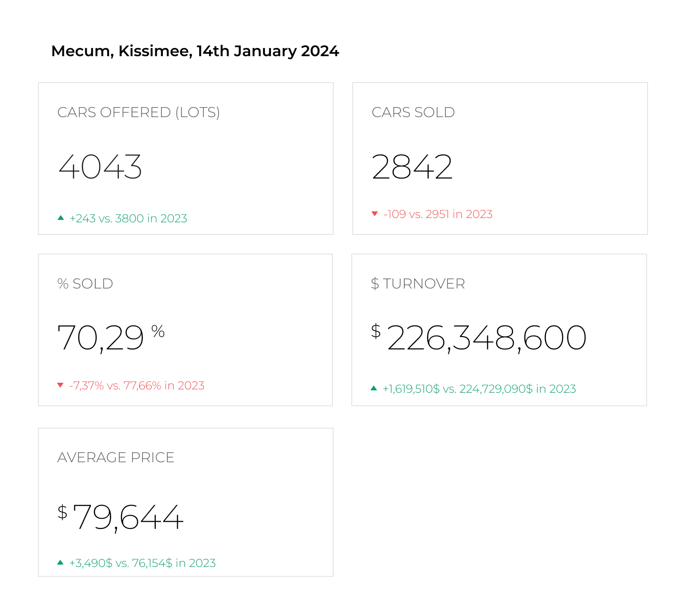The image size is (686, 616).
Task: Click the '$ TURNOVER' label
Action: 418,284
